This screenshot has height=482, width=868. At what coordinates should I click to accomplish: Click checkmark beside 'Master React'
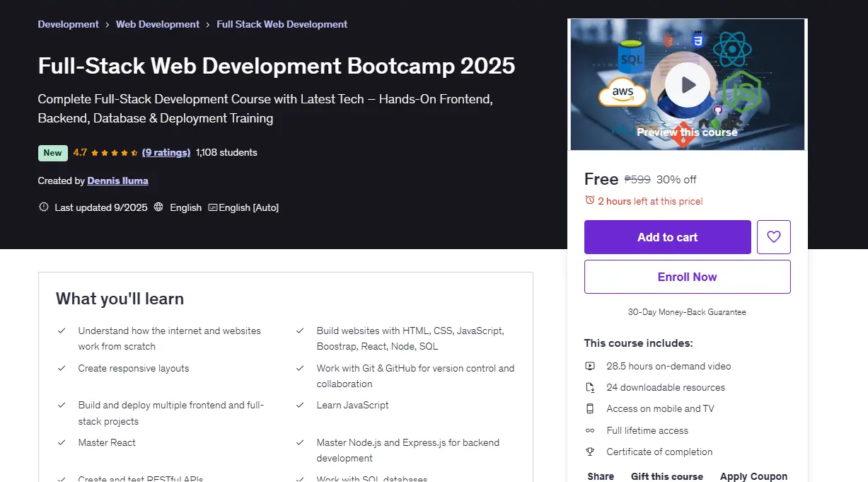(x=62, y=442)
